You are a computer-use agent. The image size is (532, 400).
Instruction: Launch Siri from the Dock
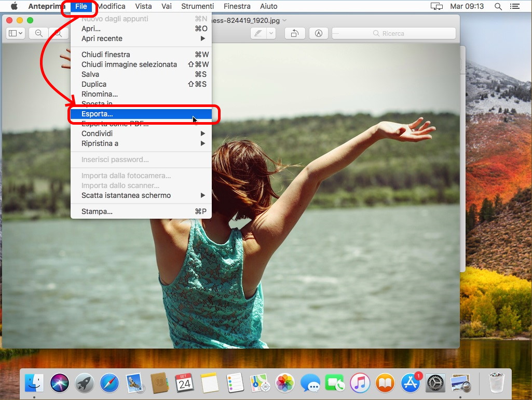click(x=59, y=383)
